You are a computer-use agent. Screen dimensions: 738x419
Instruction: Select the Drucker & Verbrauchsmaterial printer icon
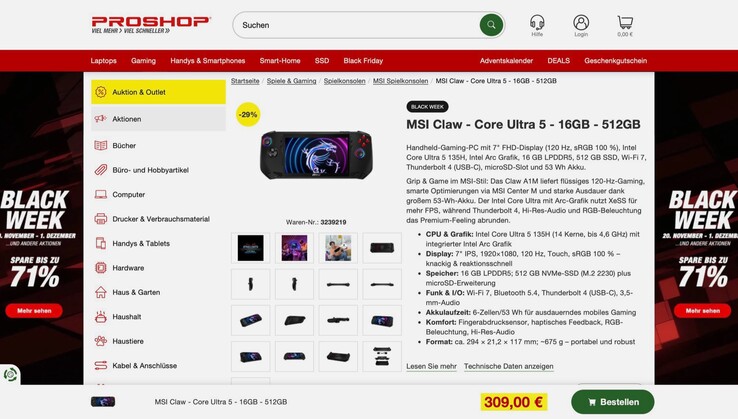101,219
